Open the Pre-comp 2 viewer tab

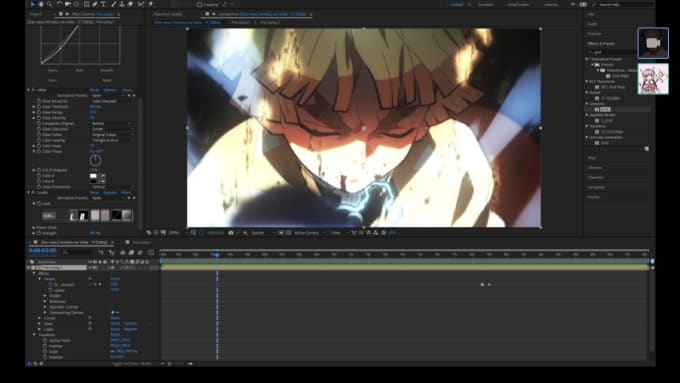coord(270,22)
